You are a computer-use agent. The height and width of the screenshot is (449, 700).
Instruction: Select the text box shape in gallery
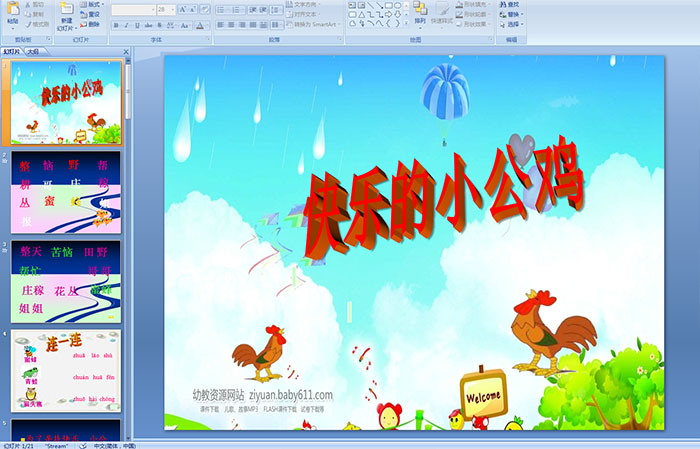[352, 5]
